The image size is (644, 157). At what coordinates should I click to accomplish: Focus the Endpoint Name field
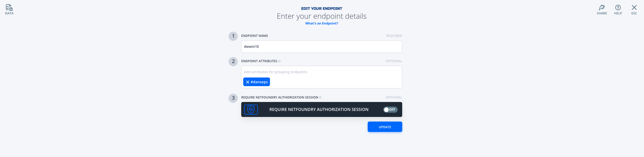[x=321, y=47]
